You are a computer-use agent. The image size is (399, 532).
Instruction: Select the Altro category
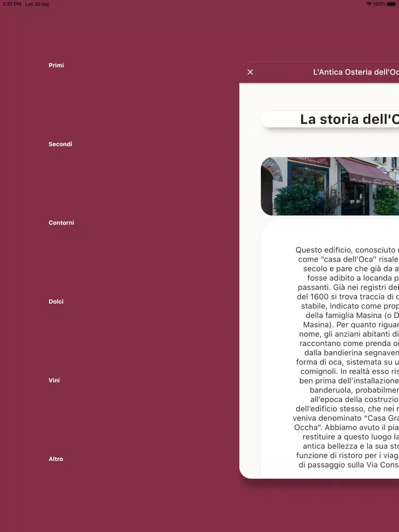tap(56, 459)
